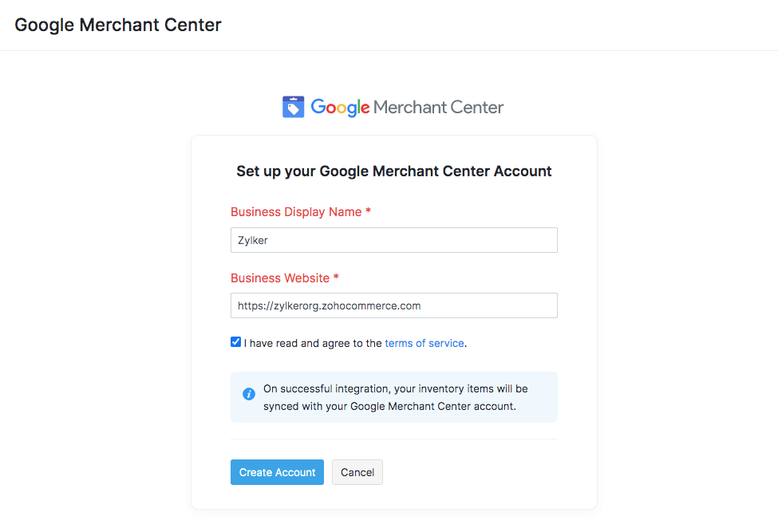Click the inventory sync notice banner
This screenshot has width=778, height=532.
click(393, 396)
